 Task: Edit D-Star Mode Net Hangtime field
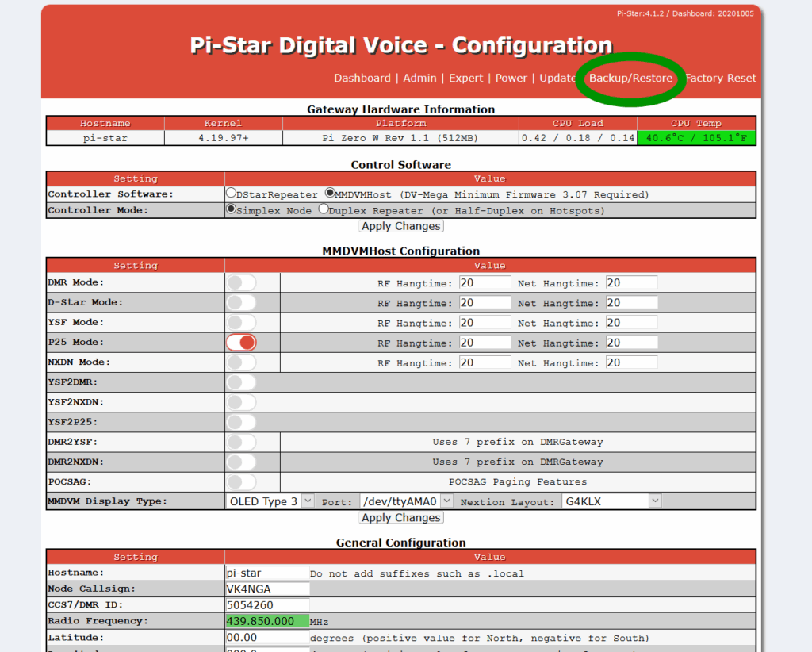(x=632, y=302)
